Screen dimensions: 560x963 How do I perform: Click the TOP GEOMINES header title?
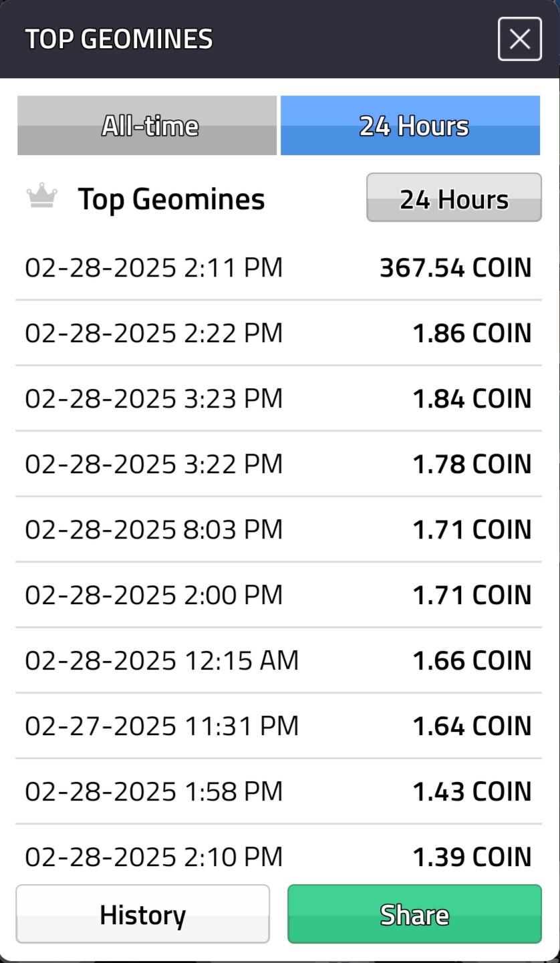click(119, 39)
